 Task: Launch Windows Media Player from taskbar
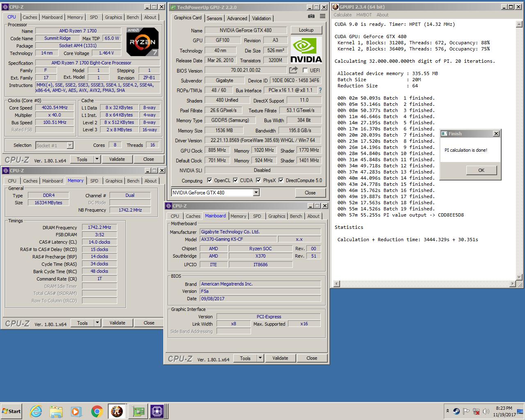(x=76, y=411)
